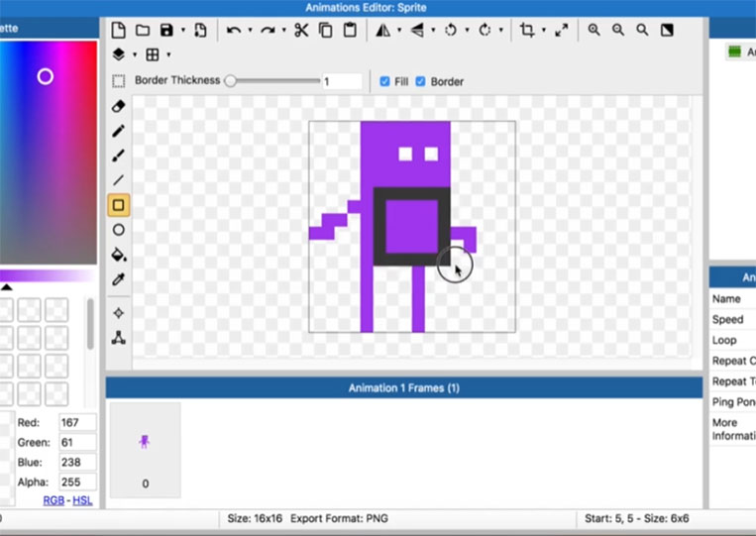Click the Name property row

[733, 299]
